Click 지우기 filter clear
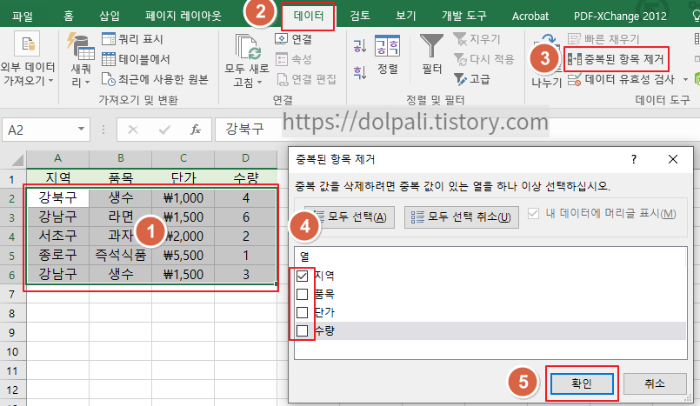 (477, 39)
